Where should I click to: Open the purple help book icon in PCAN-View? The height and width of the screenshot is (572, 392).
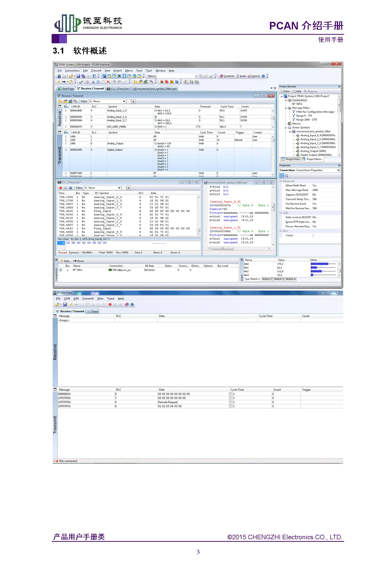pyautogui.click(x=127, y=304)
